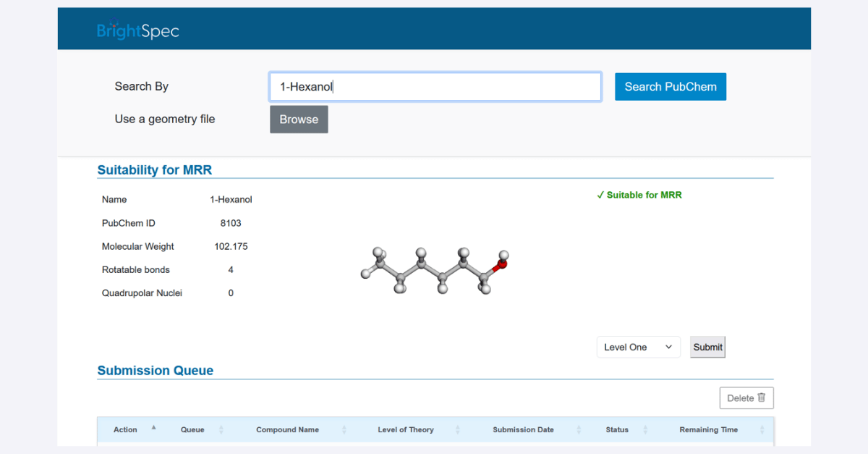Sort by Remaining Time column
The height and width of the screenshot is (454, 868).
pyautogui.click(x=709, y=429)
